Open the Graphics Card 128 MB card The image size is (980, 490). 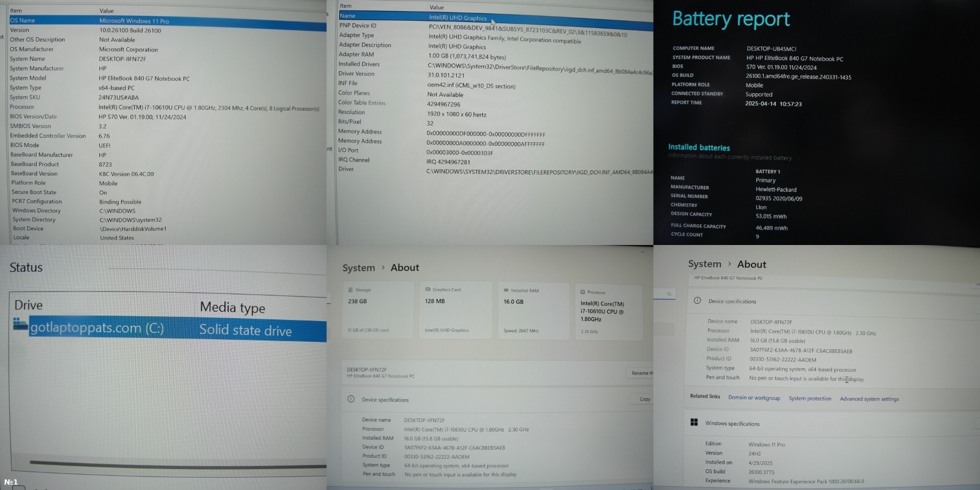point(456,311)
